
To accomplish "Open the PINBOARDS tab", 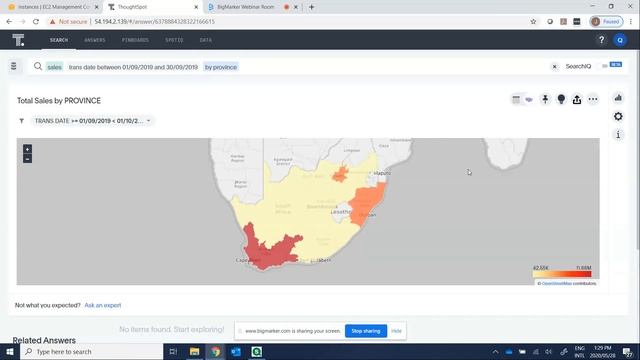I will point(135,40).
